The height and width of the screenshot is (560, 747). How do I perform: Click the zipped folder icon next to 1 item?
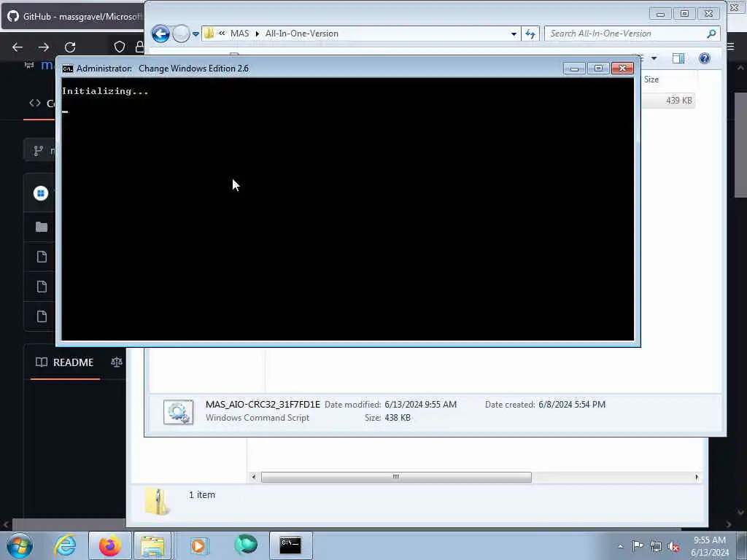[x=157, y=502]
